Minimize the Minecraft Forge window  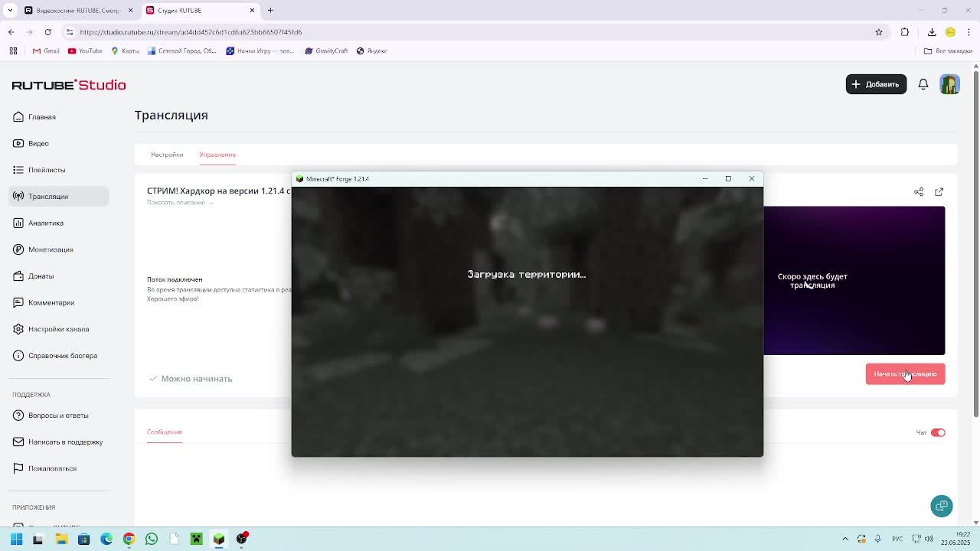click(705, 179)
